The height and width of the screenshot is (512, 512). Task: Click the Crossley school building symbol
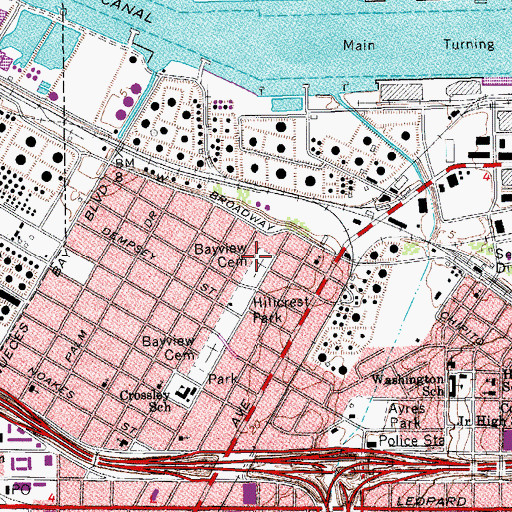(185, 393)
